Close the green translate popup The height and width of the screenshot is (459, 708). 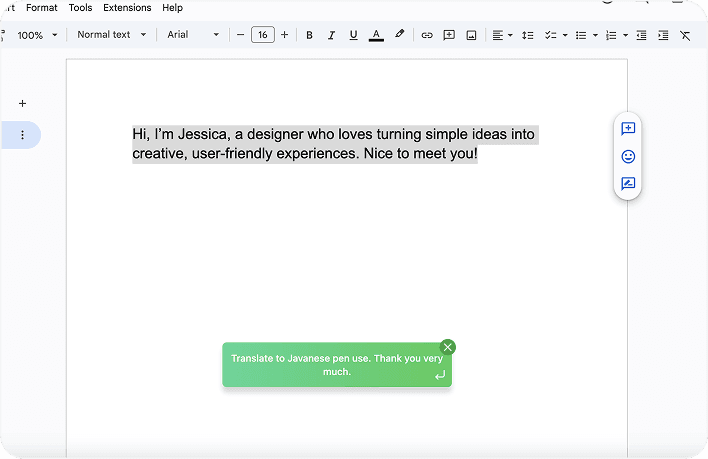click(448, 347)
